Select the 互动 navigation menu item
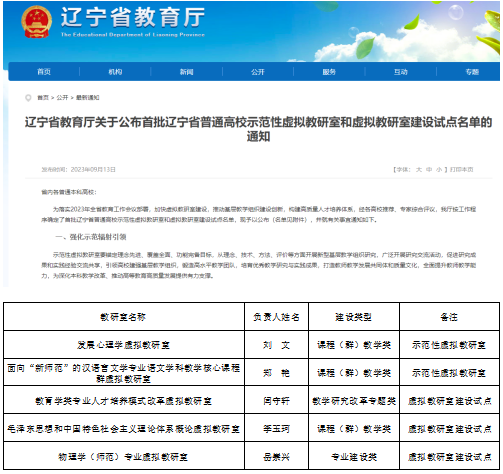 (401, 72)
